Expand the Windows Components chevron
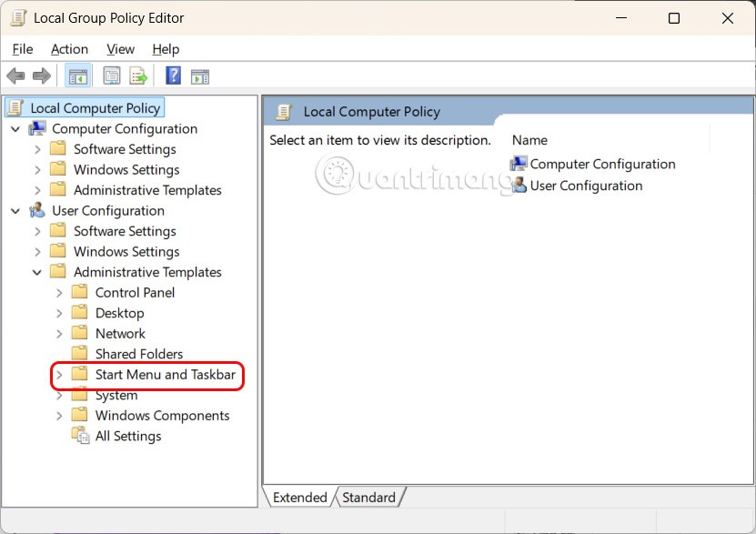 pos(59,416)
